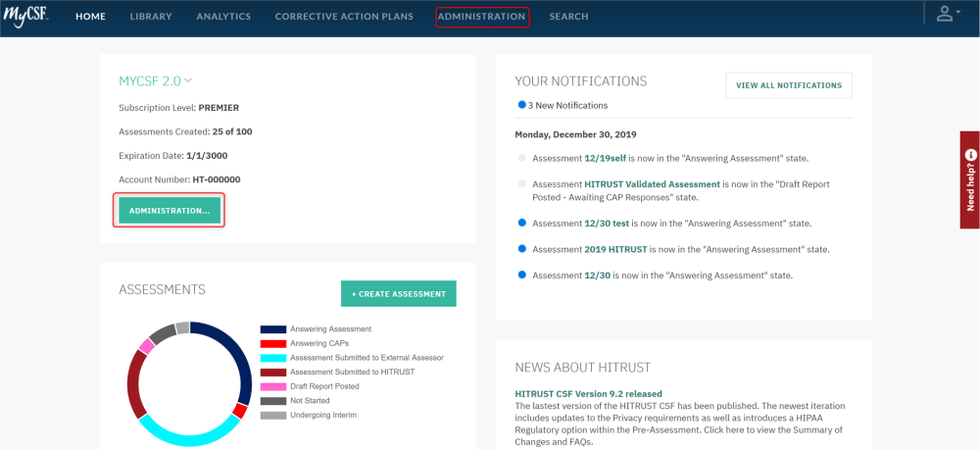Click VIEW ALL NOTIFICATIONS button

(789, 85)
